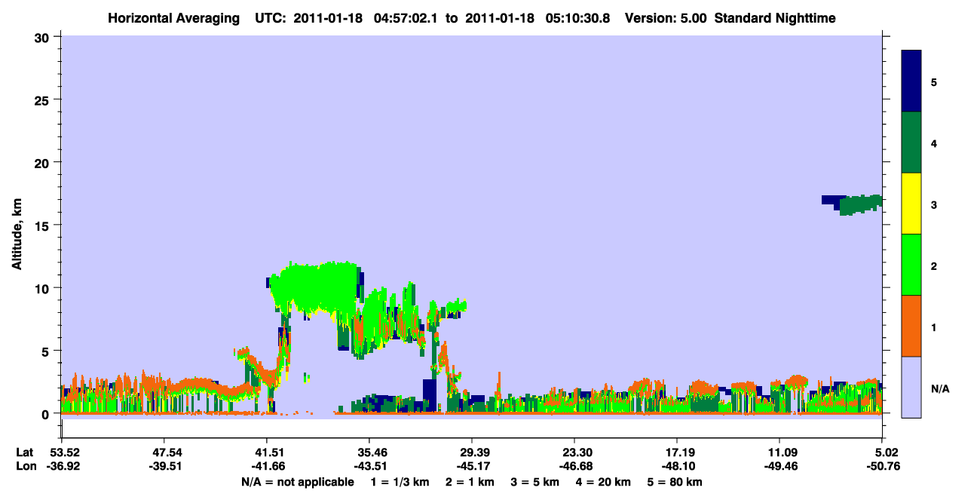The image size is (980, 503).
Task: Click the dark blue level 5 color swatch
Action: click(x=911, y=81)
